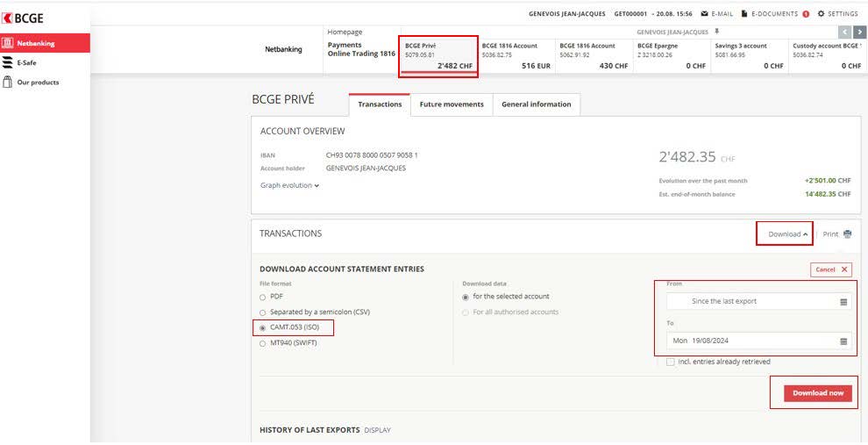Switch to the Future movements tab

point(452,104)
